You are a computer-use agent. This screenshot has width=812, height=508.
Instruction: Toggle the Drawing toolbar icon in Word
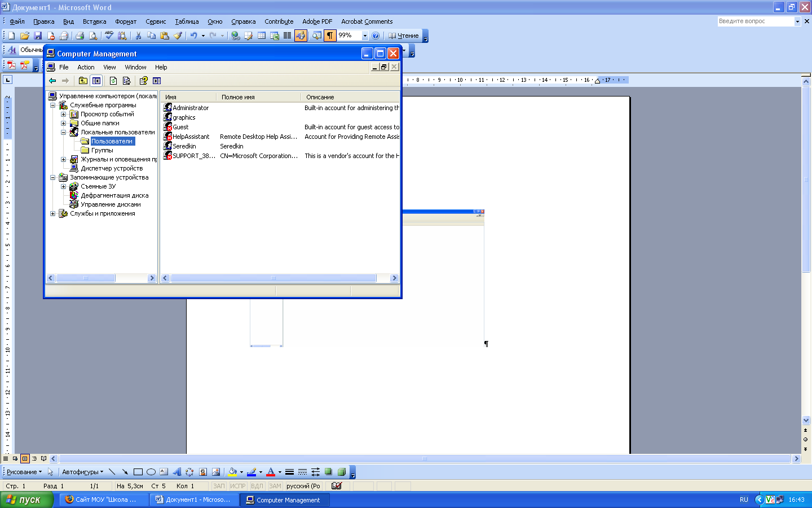pyautogui.click(x=301, y=36)
